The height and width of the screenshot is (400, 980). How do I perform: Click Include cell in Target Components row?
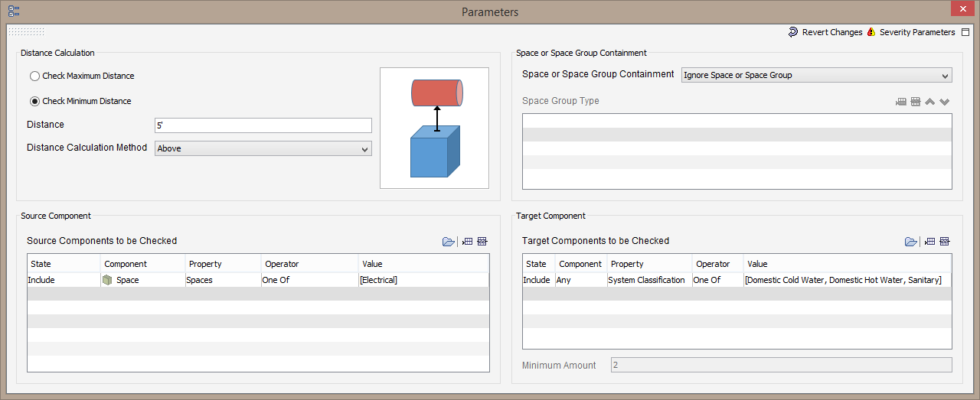tap(539, 280)
